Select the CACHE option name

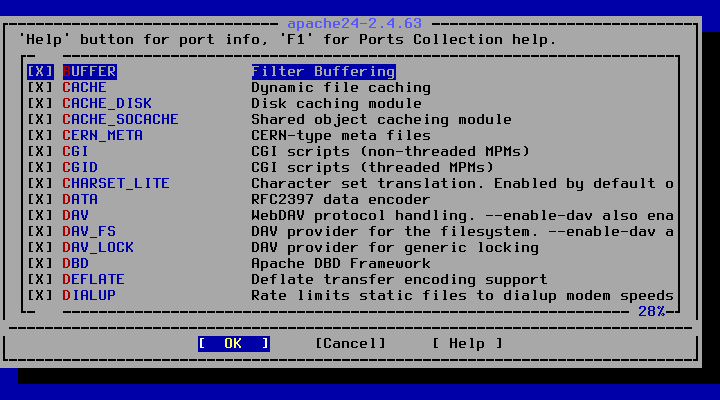[84, 88]
